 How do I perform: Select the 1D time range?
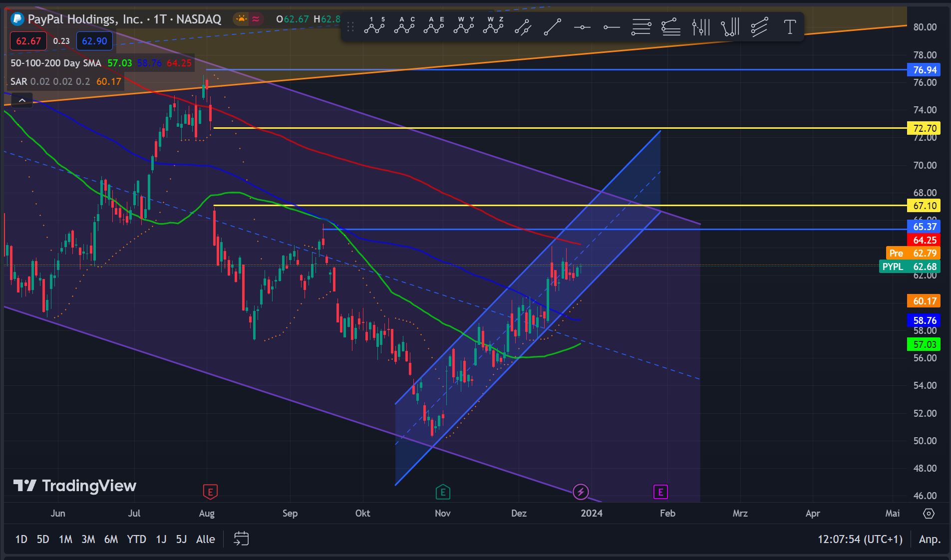21,539
